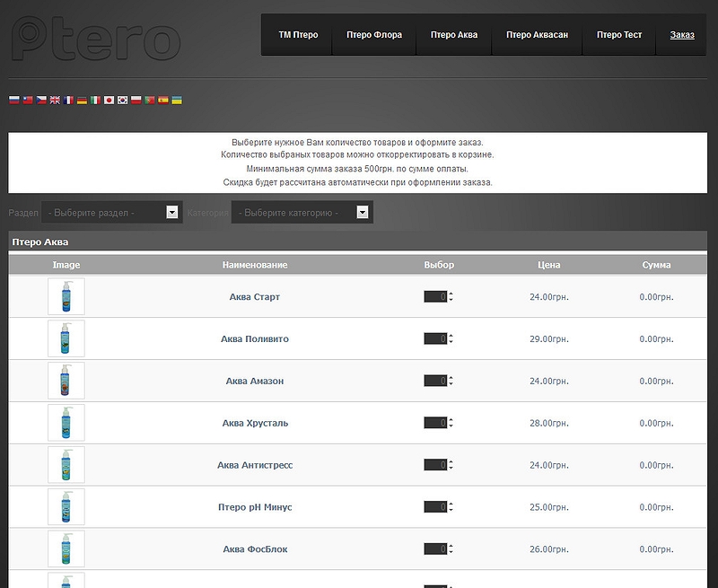The width and height of the screenshot is (718, 588).
Task: Focus the quantity field for Аква Хрусталь
Action: (x=435, y=424)
